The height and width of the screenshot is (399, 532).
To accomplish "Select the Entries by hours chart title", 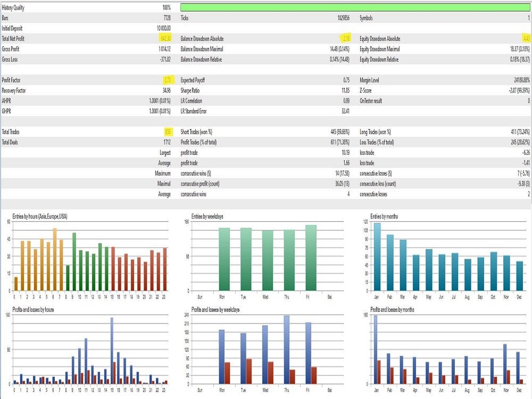I will click(40, 216).
